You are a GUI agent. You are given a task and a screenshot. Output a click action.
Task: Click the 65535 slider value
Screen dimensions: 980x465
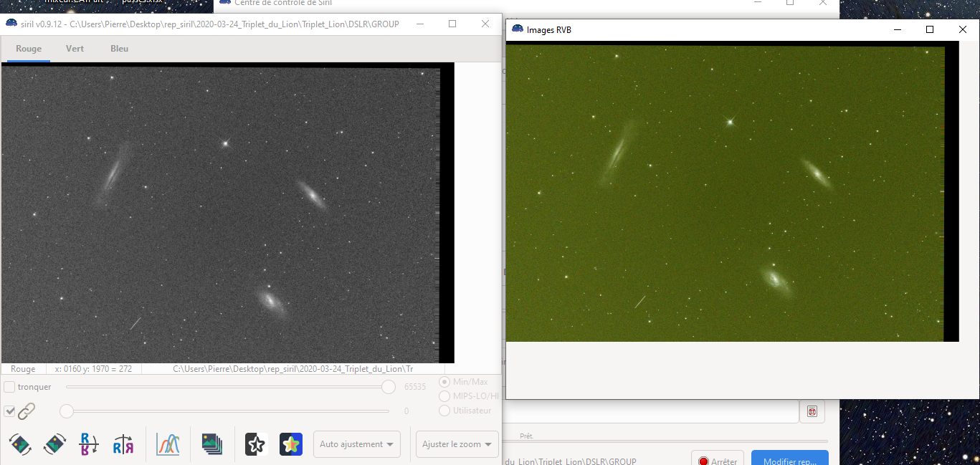(415, 387)
